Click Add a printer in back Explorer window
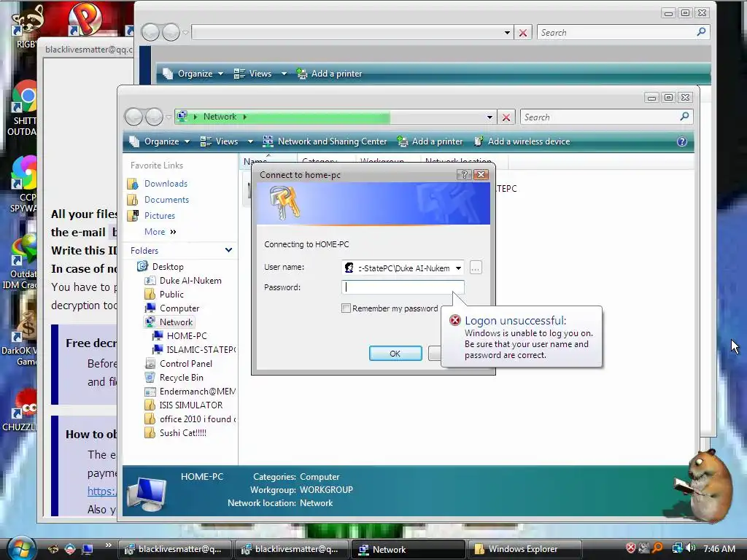The image size is (747, 560). (329, 74)
